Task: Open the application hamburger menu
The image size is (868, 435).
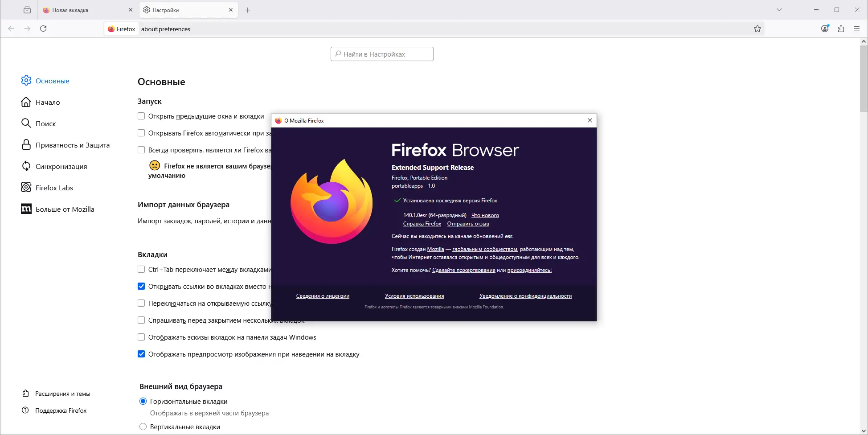Action: [857, 29]
